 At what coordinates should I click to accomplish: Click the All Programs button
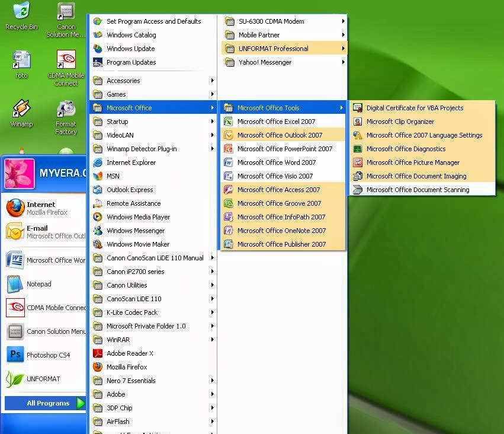[45, 403]
